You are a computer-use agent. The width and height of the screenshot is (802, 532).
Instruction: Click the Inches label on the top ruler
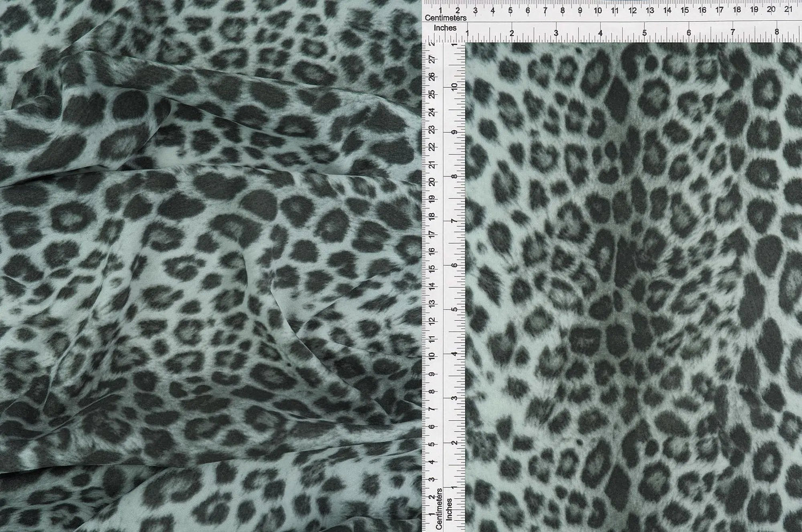(445, 27)
